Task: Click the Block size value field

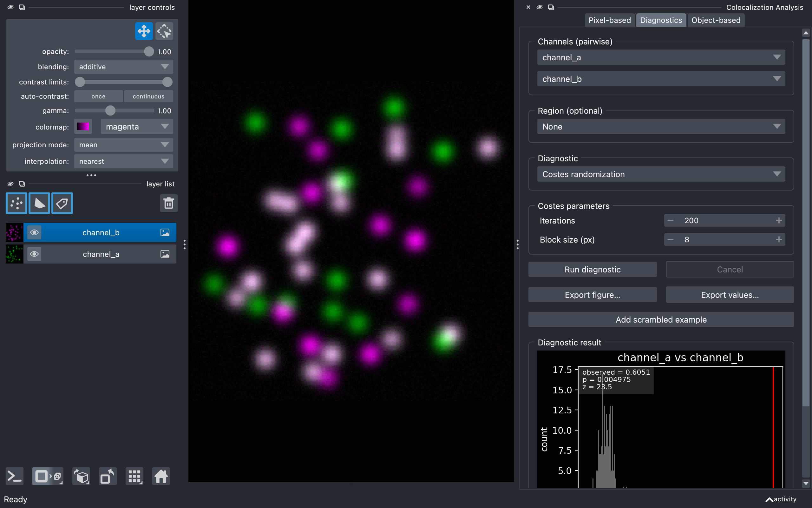Action: [x=724, y=239]
